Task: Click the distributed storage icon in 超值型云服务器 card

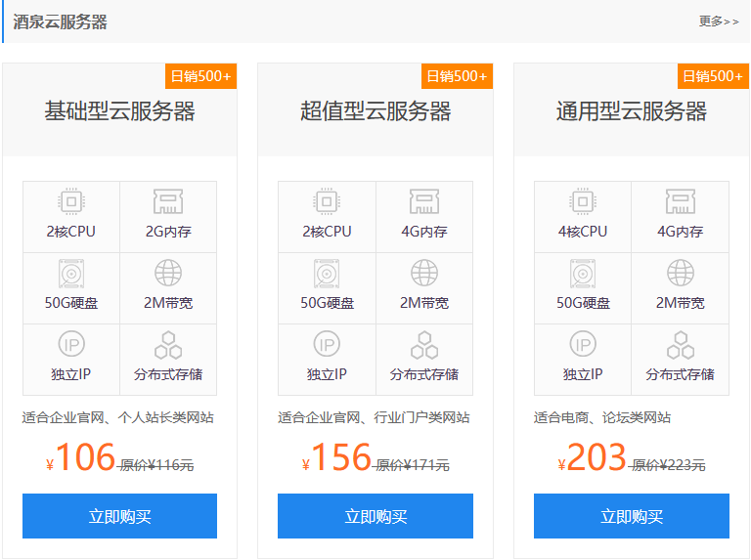Action: click(x=424, y=345)
